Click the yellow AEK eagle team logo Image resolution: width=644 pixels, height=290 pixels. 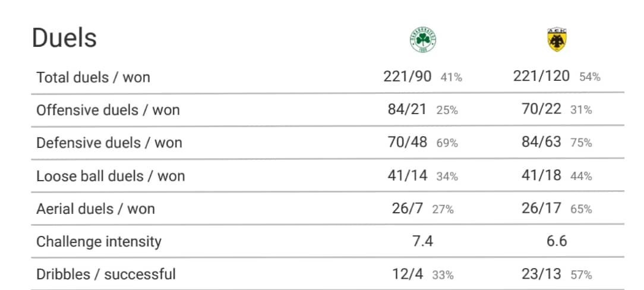[x=557, y=39]
